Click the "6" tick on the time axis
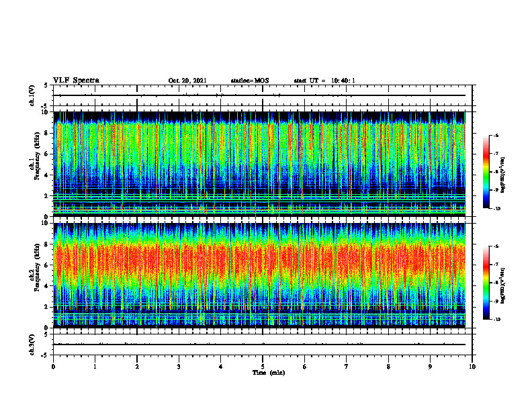This screenshot has width=532, height=411. click(305, 367)
